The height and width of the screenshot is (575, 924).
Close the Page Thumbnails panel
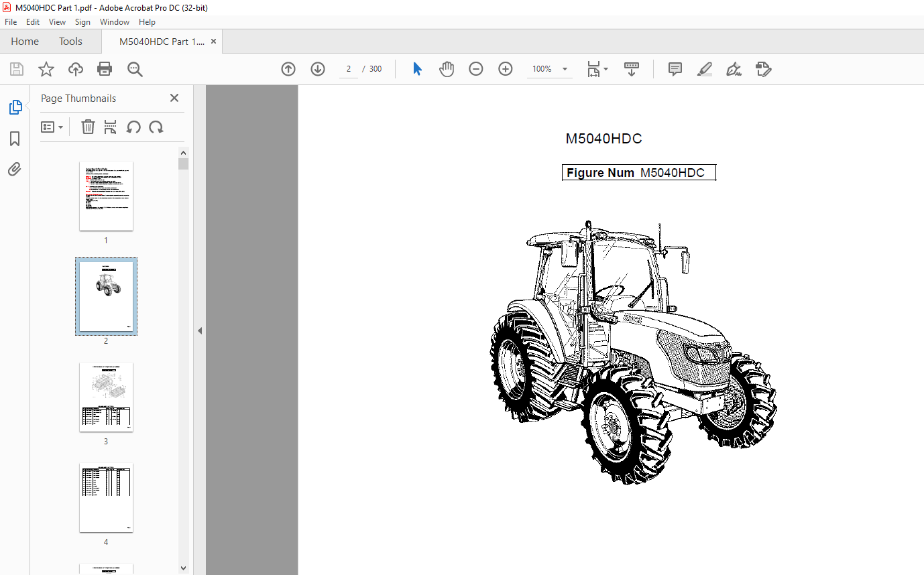174,98
